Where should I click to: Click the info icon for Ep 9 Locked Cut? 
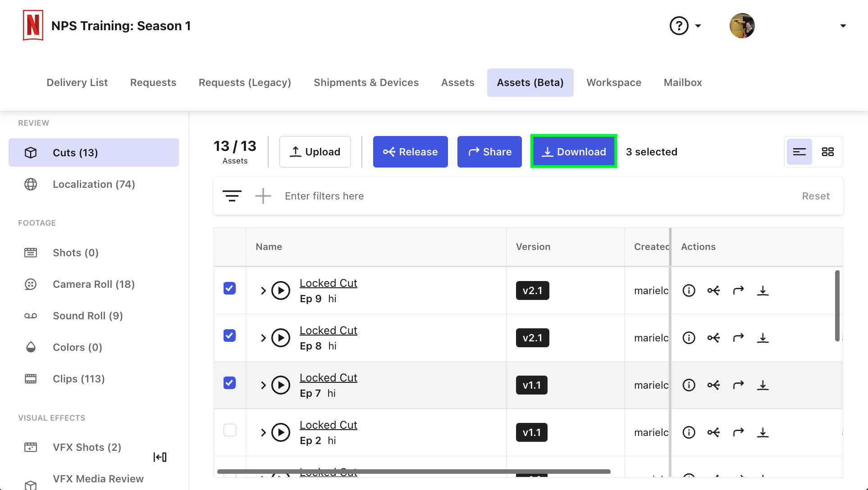689,290
